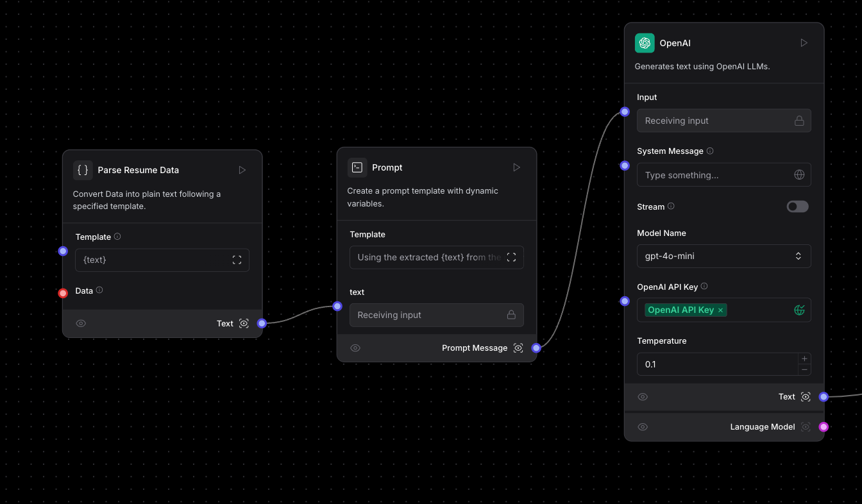Open the Model Name dropdown gpt-4o-mini
The image size is (862, 504).
point(723,256)
